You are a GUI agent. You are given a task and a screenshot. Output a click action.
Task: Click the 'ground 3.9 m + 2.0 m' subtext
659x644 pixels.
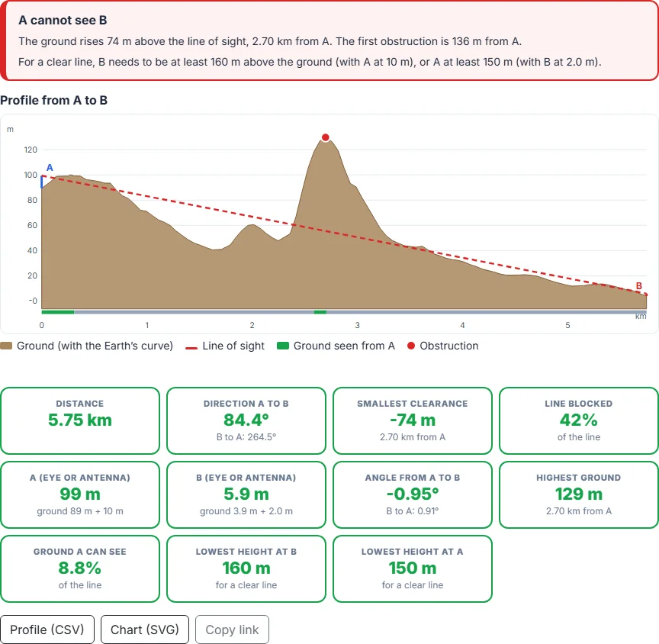[246, 511]
